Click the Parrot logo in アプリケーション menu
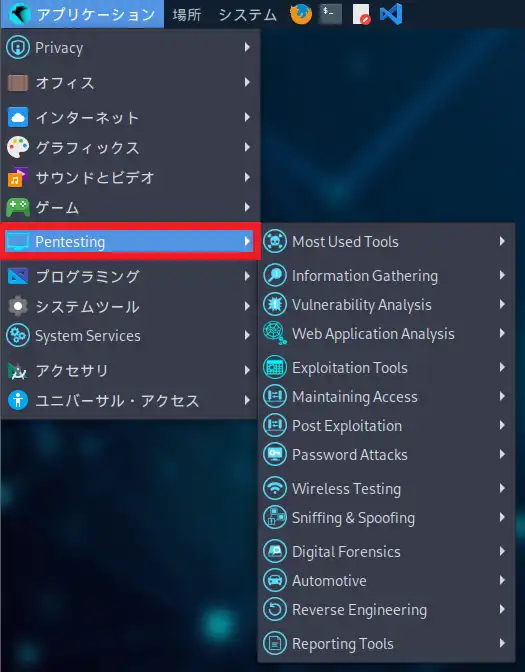Screen dimensions: 525x672 coord(19,14)
